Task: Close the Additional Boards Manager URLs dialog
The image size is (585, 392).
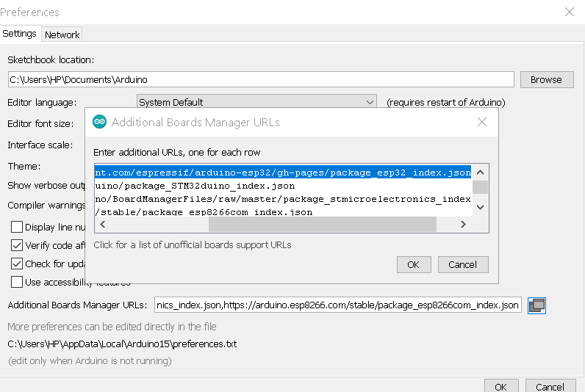Action: click(x=482, y=122)
